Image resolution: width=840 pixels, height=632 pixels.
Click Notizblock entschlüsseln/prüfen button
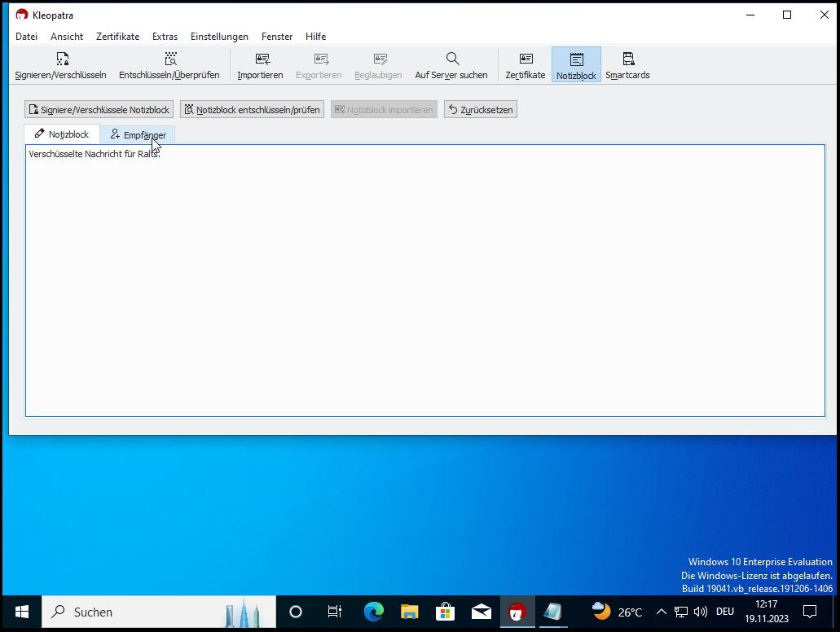tap(252, 110)
